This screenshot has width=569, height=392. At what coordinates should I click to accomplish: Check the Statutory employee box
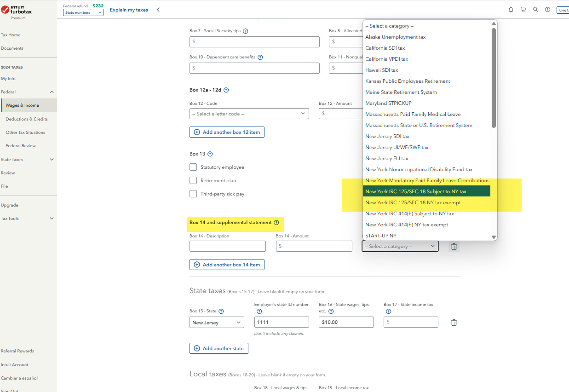click(x=193, y=167)
